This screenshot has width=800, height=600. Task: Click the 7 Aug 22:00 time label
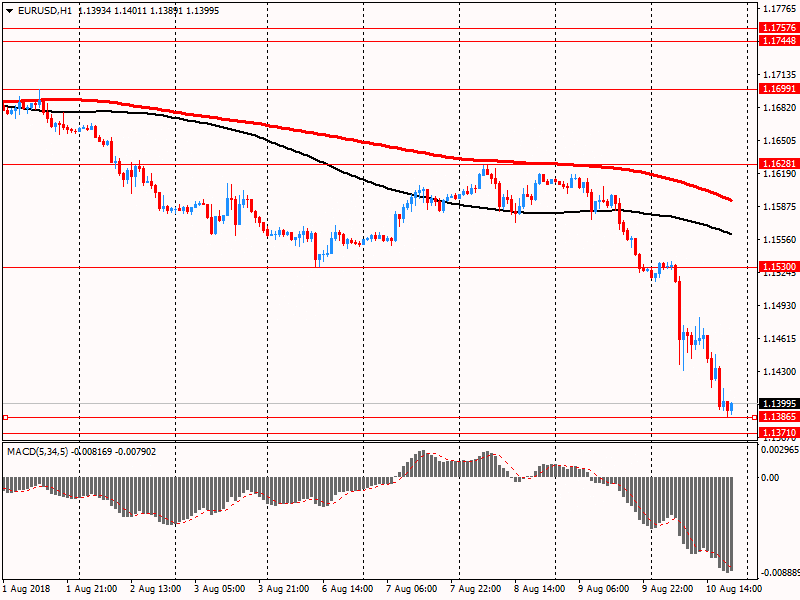click(476, 589)
